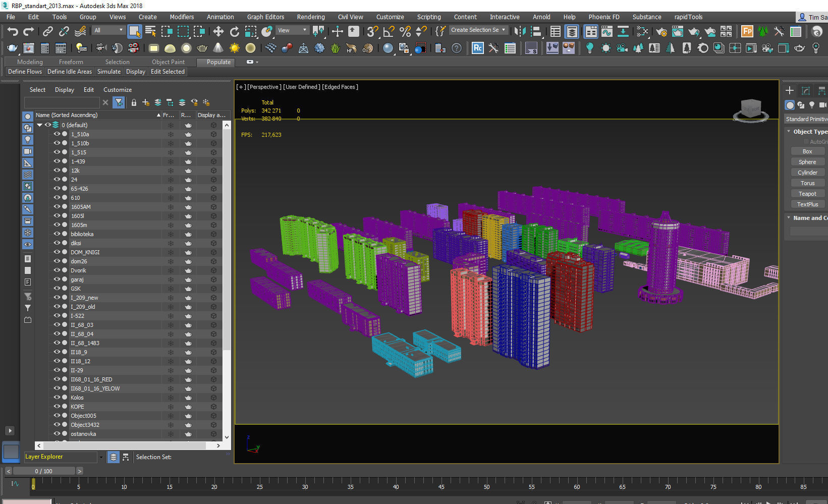828x504 pixels.
Task: Activate the Select and Link chain tool
Action: click(x=47, y=31)
